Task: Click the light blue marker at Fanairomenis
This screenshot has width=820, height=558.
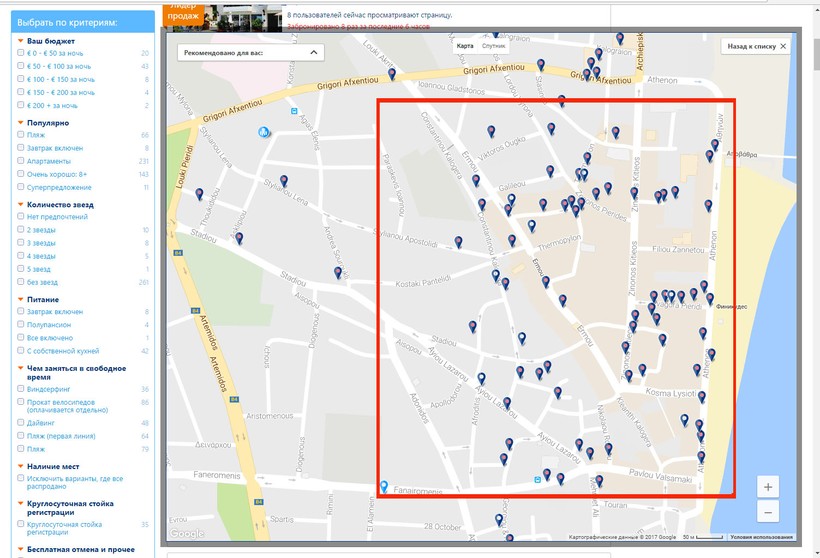Action: click(383, 487)
